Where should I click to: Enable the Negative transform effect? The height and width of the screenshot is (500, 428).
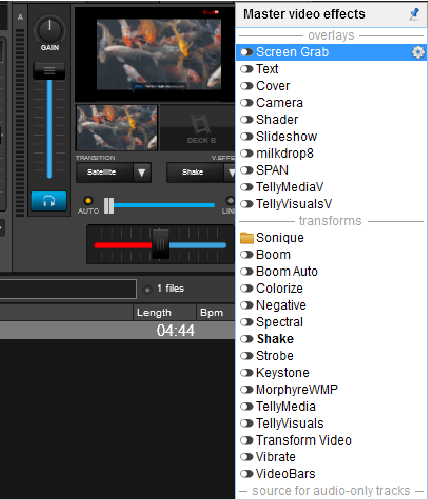(x=247, y=305)
